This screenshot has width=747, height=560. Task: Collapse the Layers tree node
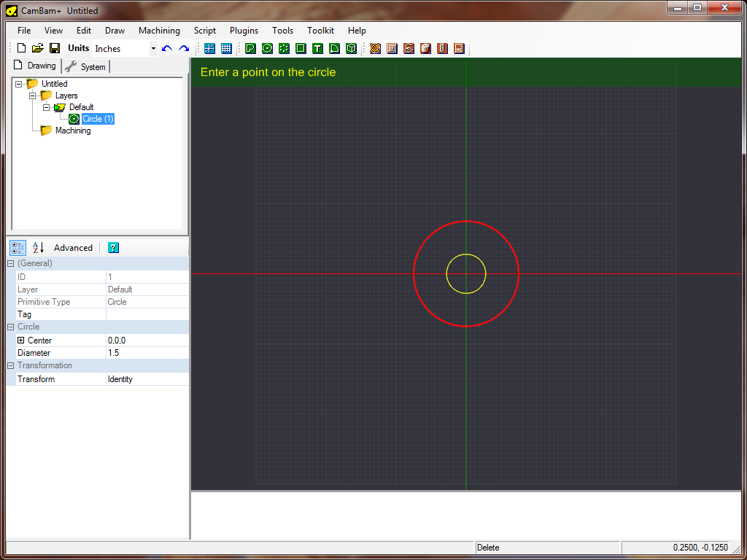pos(32,96)
